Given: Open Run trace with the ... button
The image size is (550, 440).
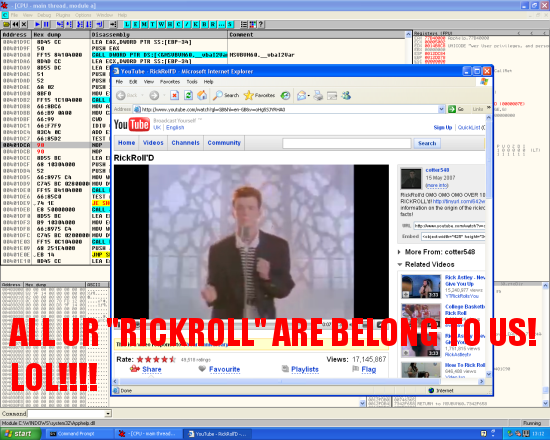Looking at the screenshot, I should 221,24.
